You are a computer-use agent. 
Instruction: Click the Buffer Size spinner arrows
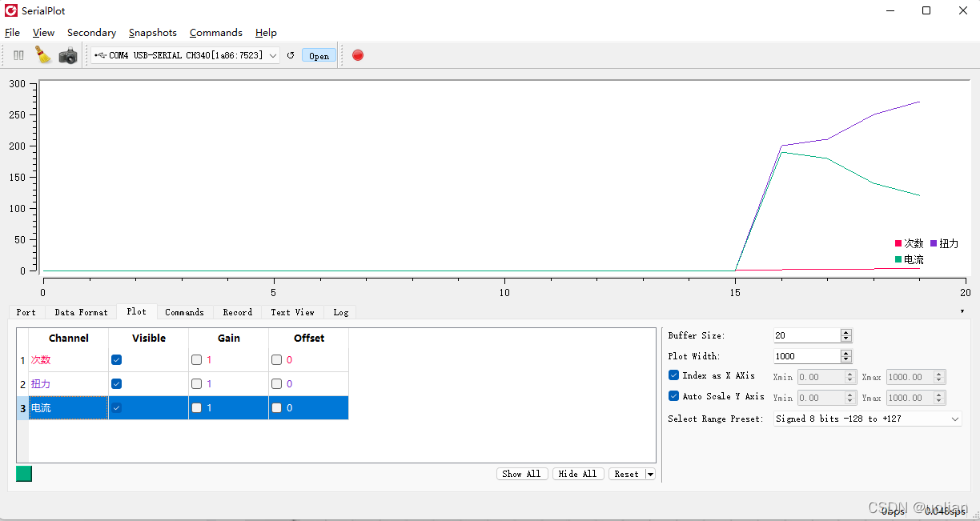[846, 335]
